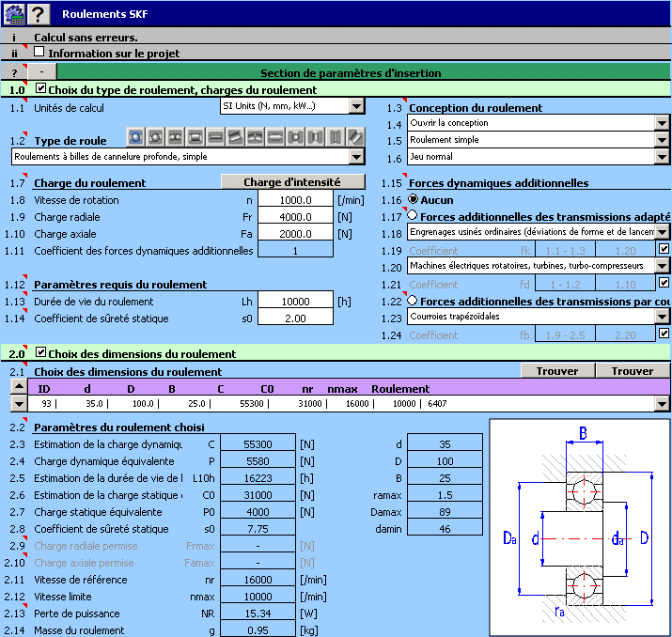Click the fb coefficient value 2.20
The width and height of the screenshot is (672, 637).
(625, 335)
